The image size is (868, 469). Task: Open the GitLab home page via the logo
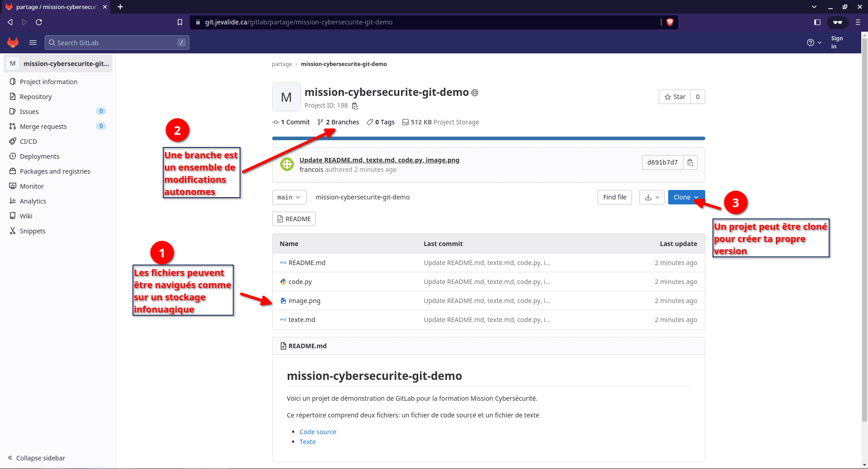coord(13,42)
